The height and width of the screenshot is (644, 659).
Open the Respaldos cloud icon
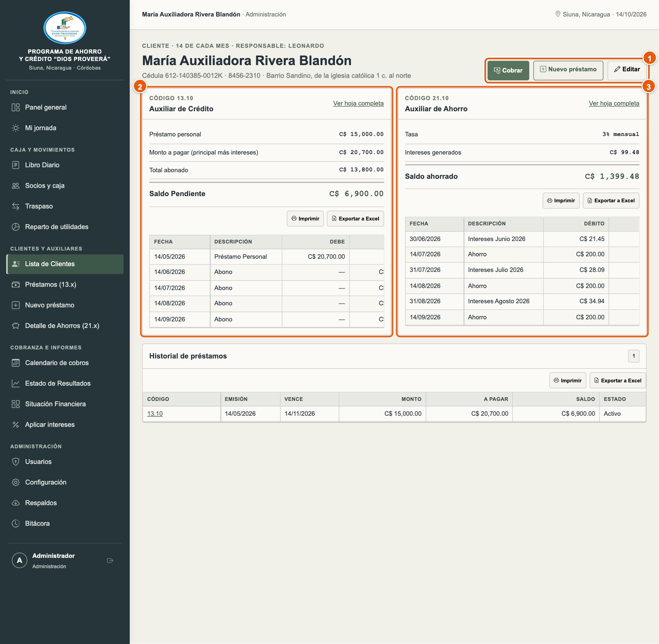pyautogui.click(x=16, y=503)
